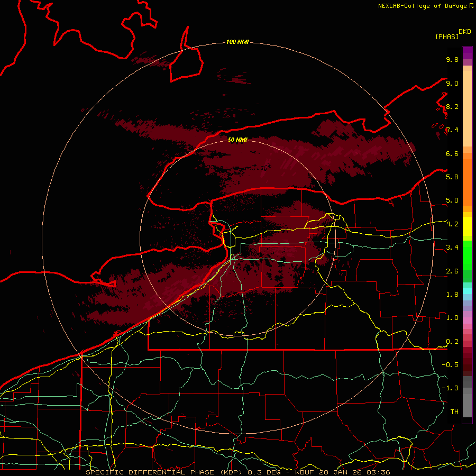Click the 3.4 legend value
Viewport: 476px width, 476px height.
pyautogui.click(x=452, y=248)
